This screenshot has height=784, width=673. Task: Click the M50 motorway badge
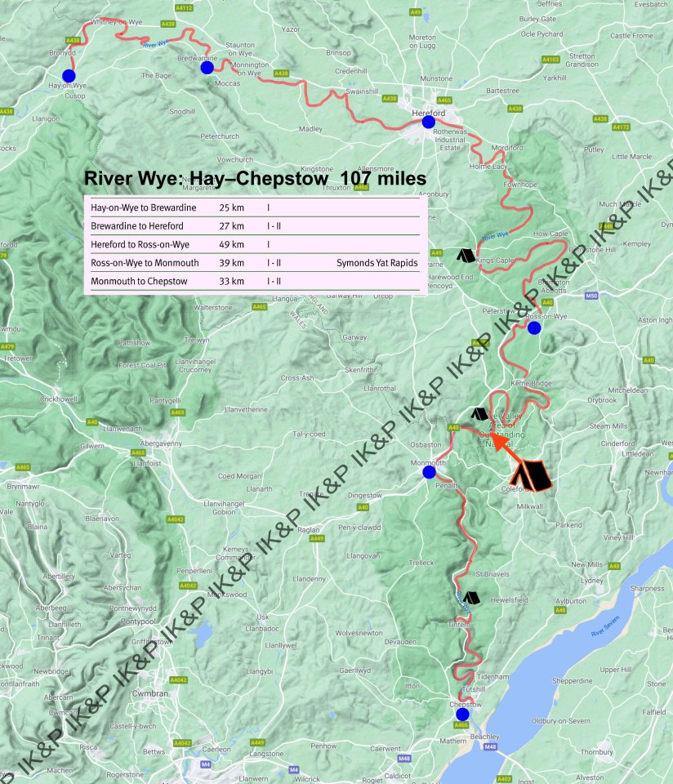point(591,295)
